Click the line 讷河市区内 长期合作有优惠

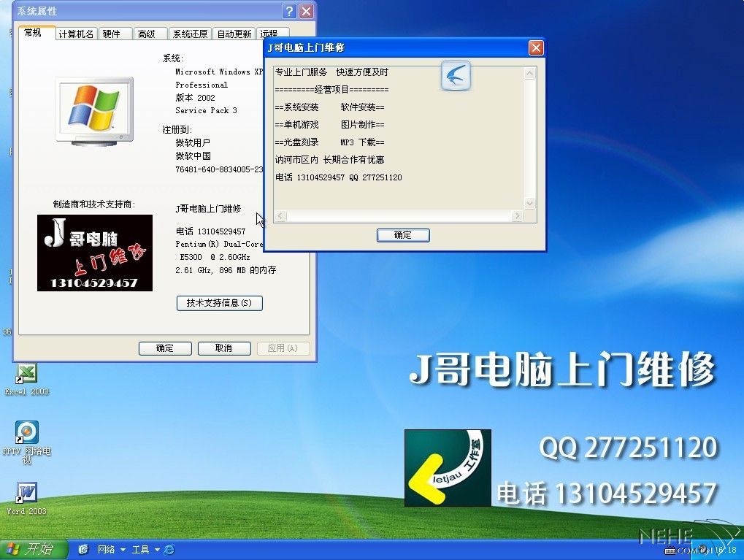(330, 160)
